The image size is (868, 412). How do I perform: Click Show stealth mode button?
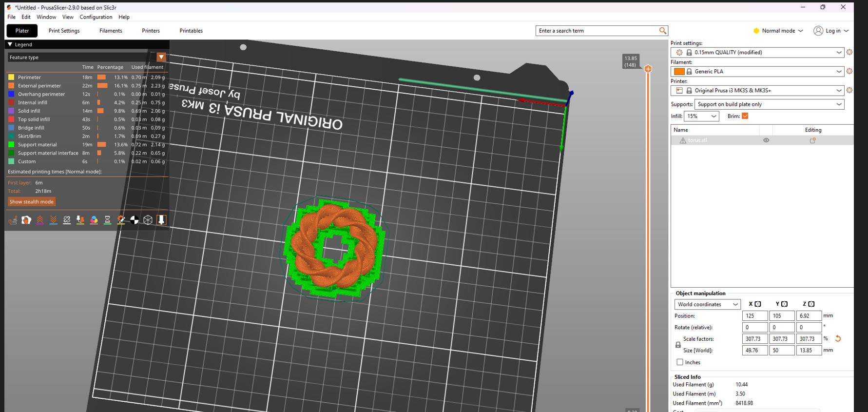click(32, 202)
